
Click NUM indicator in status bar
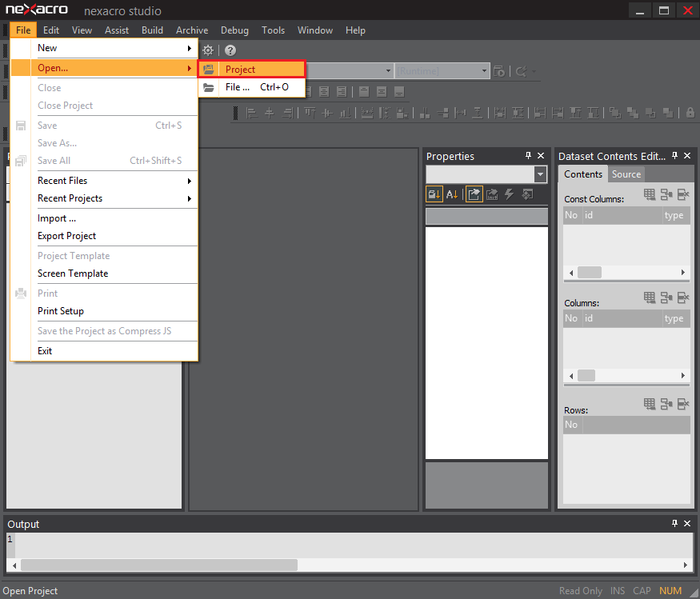pos(670,590)
